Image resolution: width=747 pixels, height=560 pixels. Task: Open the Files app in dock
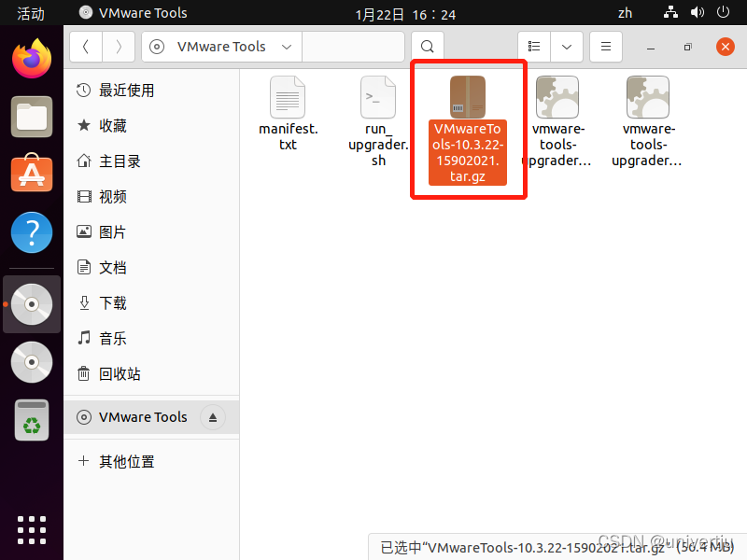[32, 117]
